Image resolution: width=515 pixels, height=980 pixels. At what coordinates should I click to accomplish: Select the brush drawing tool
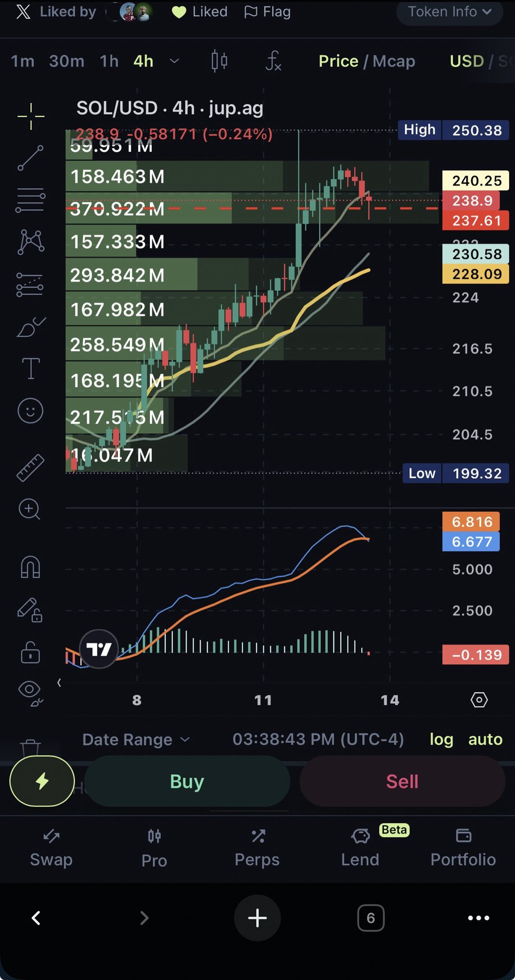(31, 327)
